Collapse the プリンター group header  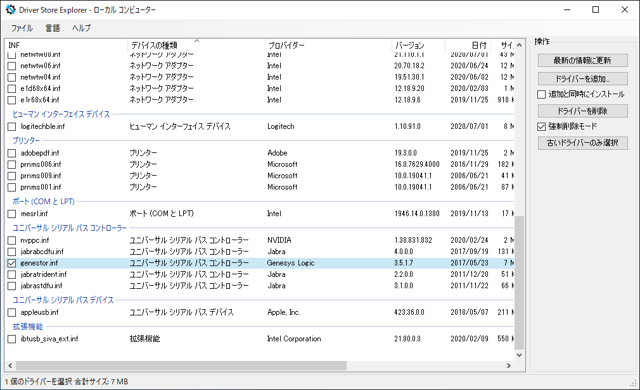pyautogui.click(x=26, y=141)
